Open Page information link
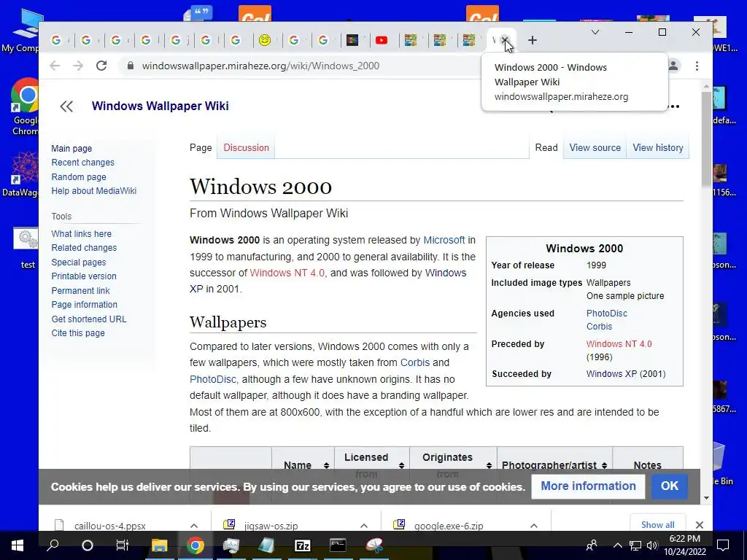 click(x=85, y=304)
